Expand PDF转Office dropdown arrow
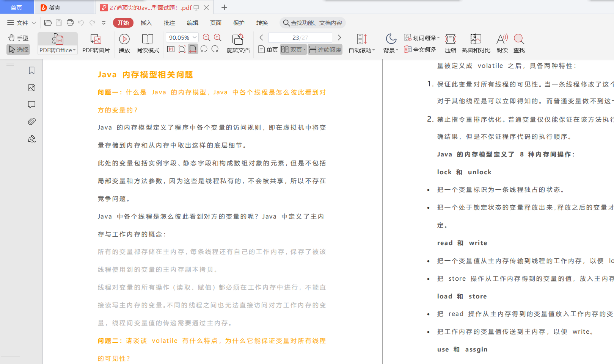614x364 pixels. pyautogui.click(x=74, y=50)
